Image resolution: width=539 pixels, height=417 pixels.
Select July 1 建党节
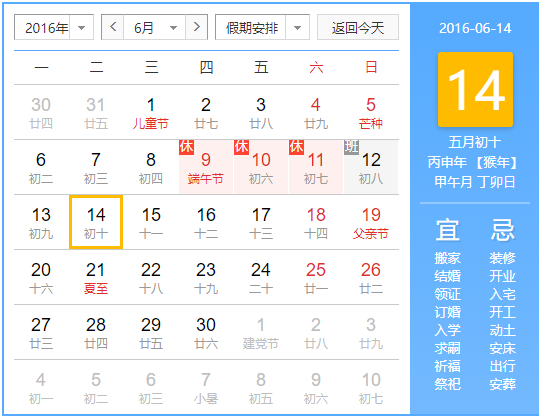click(261, 332)
